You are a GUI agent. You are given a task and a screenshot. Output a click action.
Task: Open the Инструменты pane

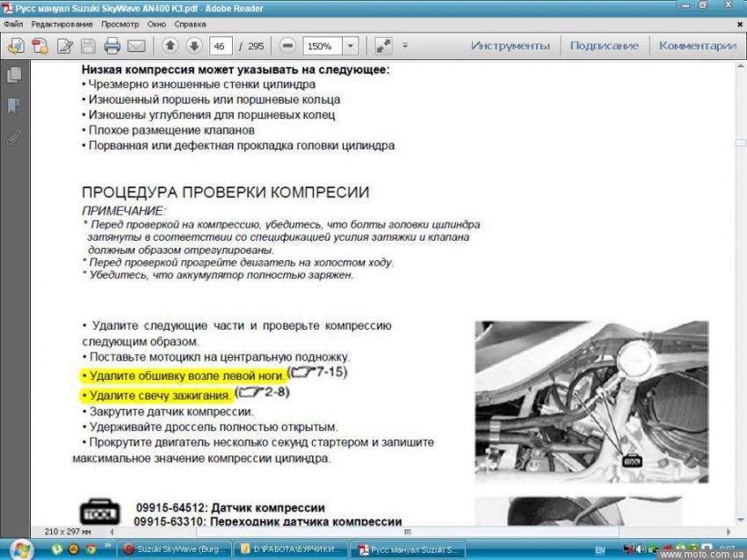(x=511, y=46)
